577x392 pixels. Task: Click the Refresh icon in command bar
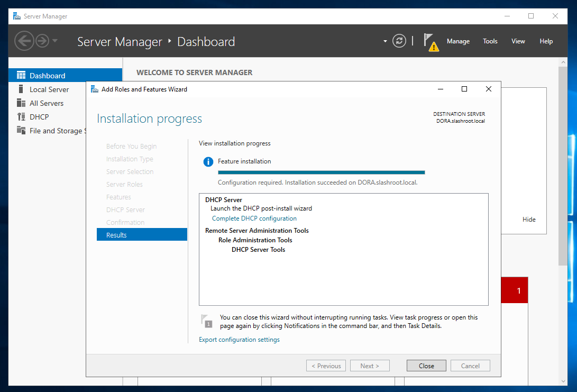click(x=399, y=41)
